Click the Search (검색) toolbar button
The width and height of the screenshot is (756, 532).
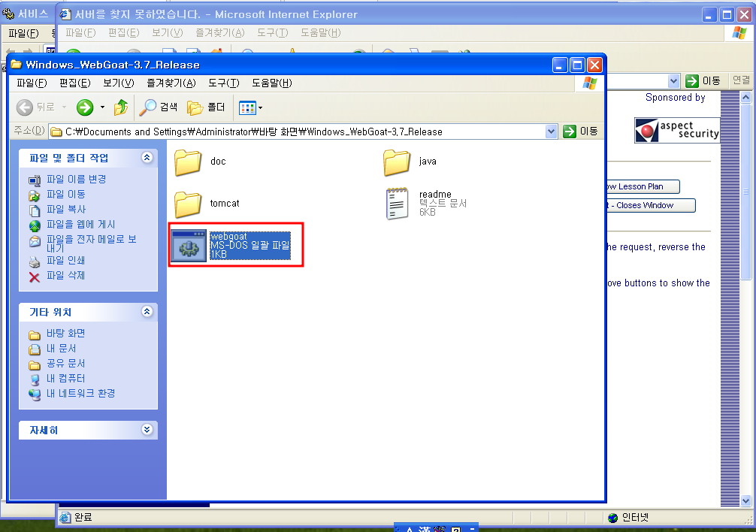(158, 107)
